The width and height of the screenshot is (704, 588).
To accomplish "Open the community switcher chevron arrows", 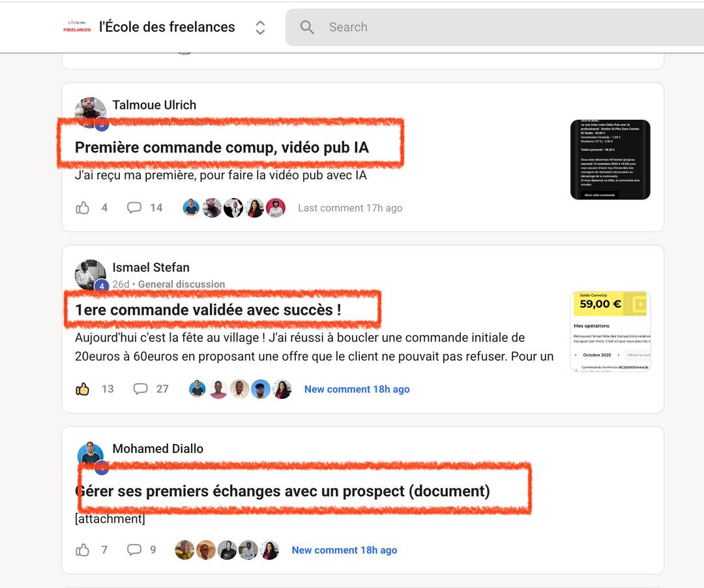I will click(260, 27).
